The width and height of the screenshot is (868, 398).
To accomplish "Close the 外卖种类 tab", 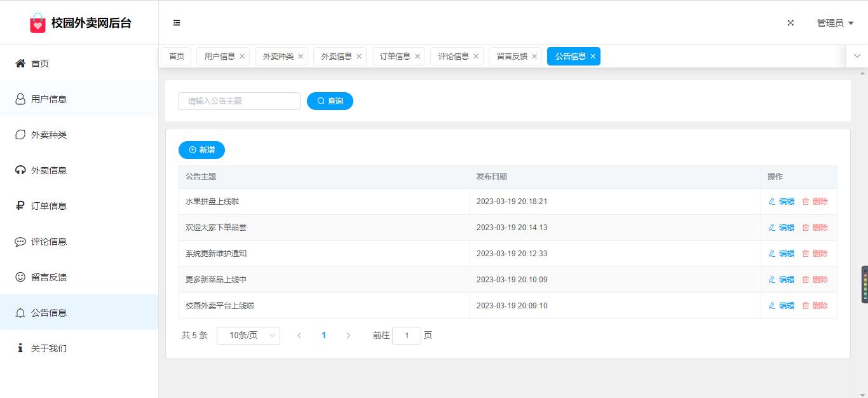I will click(x=301, y=57).
